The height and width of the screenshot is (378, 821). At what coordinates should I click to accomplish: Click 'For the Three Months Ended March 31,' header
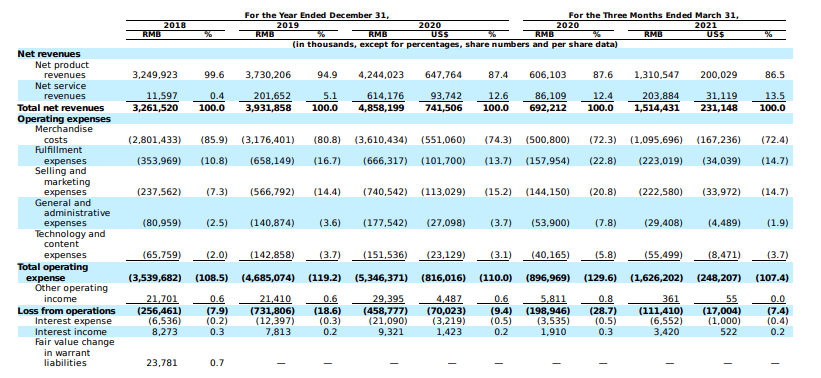pos(653,15)
